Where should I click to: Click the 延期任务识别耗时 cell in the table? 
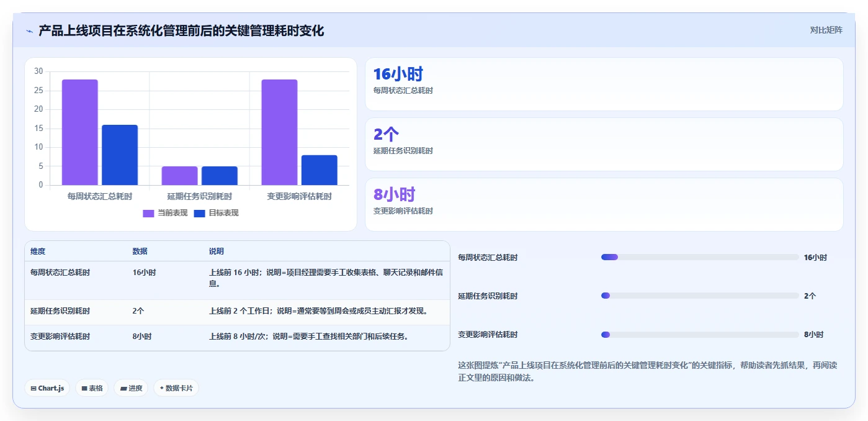point(60,311)
